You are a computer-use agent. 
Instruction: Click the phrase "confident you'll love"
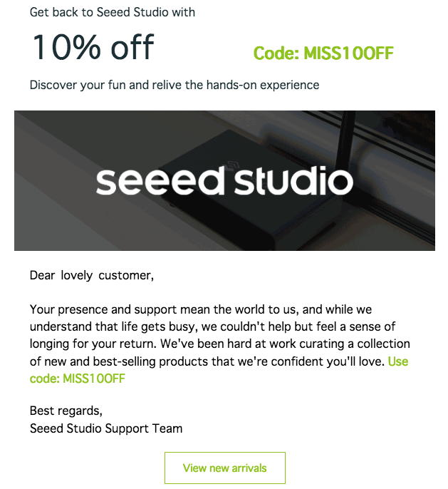(328, 361)
